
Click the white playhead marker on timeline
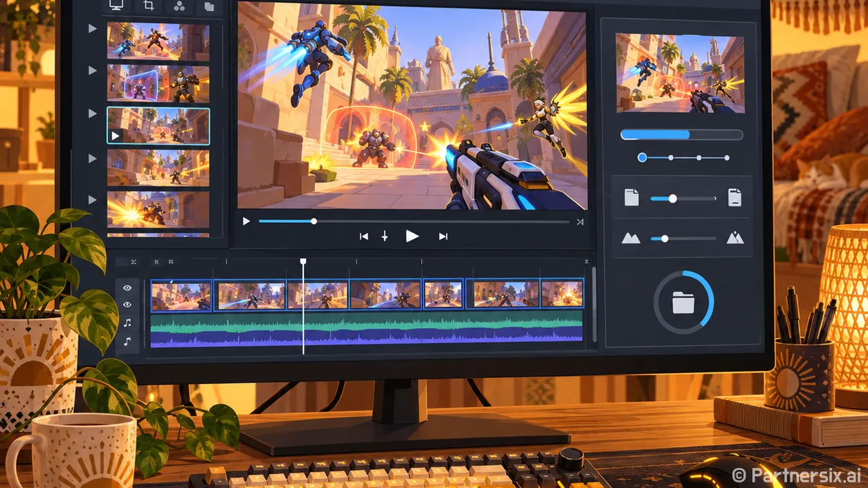point(303,262)
